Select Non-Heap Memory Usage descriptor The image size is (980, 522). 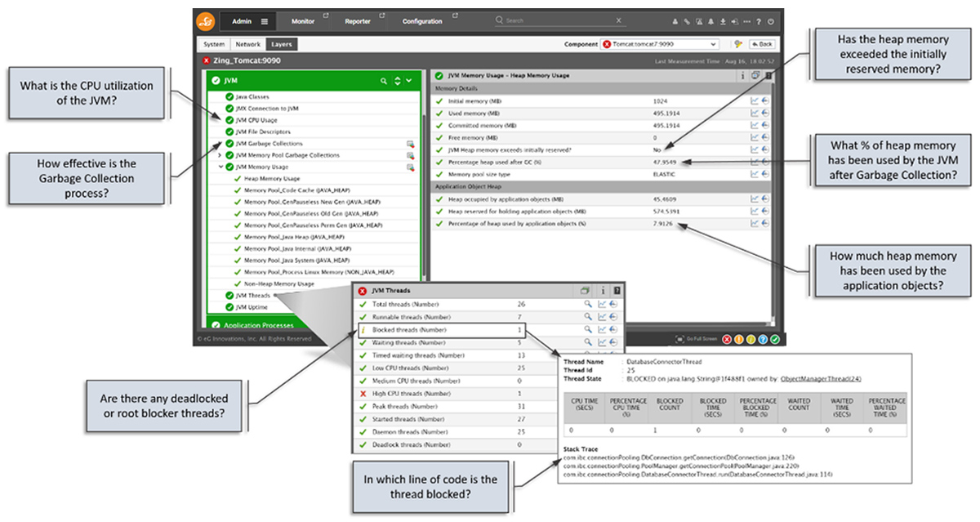coord(278,283)
